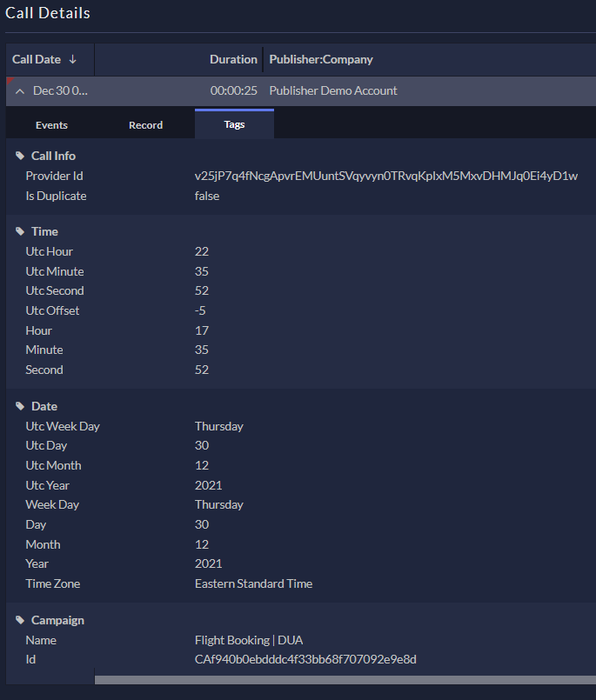Switch to the Record tab
The height and width of the screenshot is (700, 596).
click(x=145, y=125)
